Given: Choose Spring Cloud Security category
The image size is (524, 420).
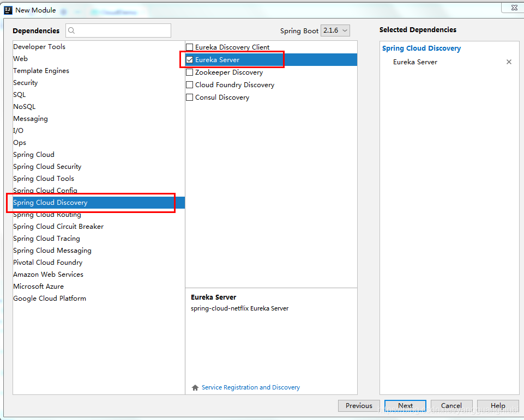Looking at the screenshot, I should coord(99,167).
